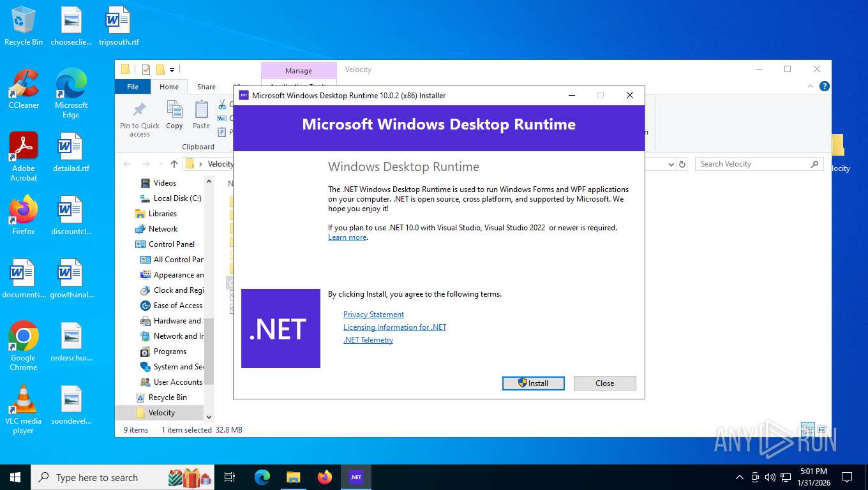The width and height of the screenshot is (868, 490).
Task: Click the network icon in system tray
Action: coord(786,477)
